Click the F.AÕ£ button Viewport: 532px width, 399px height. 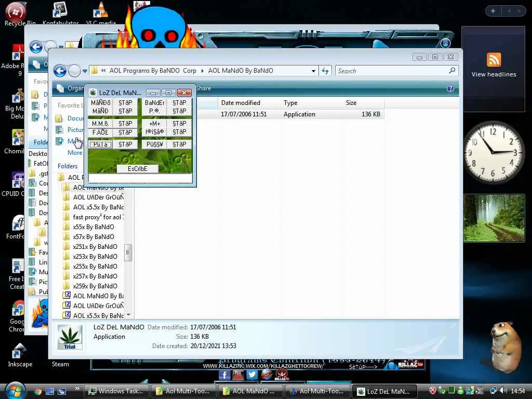[x=100, y=132]
